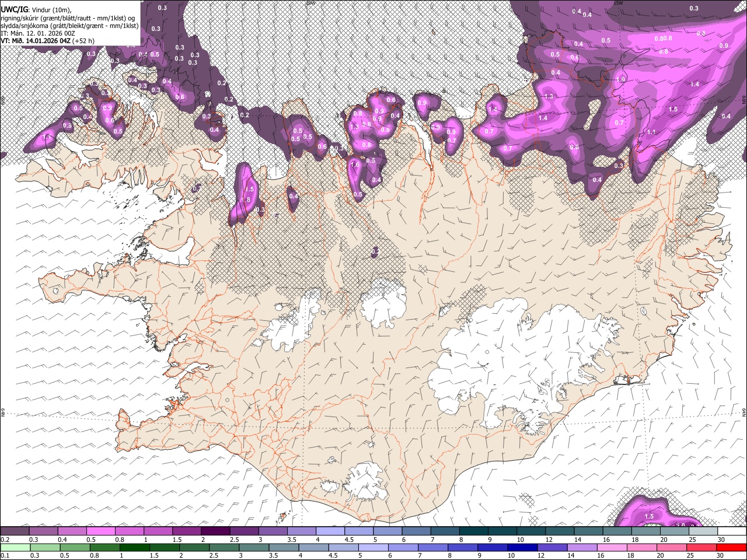Image resolution: width=747 pixels, height=560 pixels.
Task: Select lower-row legend swatch between 7 and 8
Action: 433,547
